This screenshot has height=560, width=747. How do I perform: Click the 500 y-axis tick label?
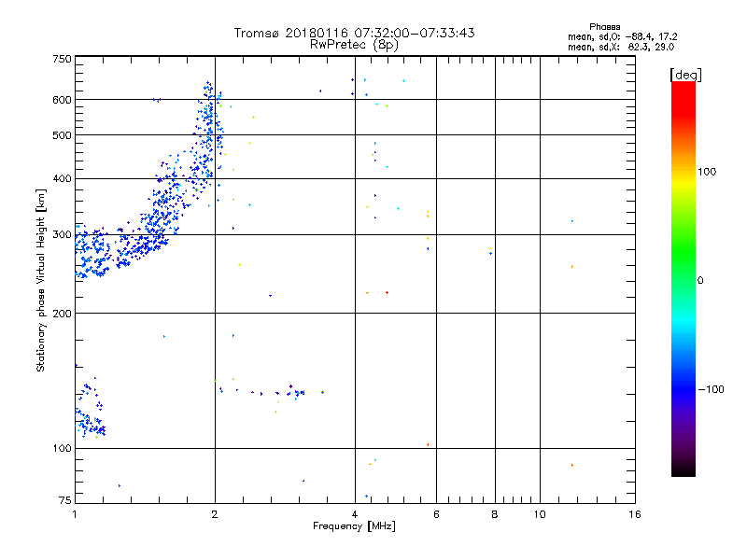(x=62, y=135)
